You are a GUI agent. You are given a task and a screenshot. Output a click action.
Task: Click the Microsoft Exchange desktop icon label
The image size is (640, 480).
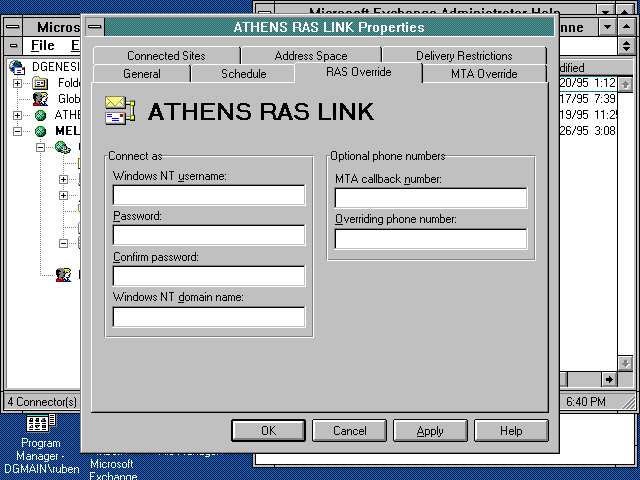[x=113, y=469]
